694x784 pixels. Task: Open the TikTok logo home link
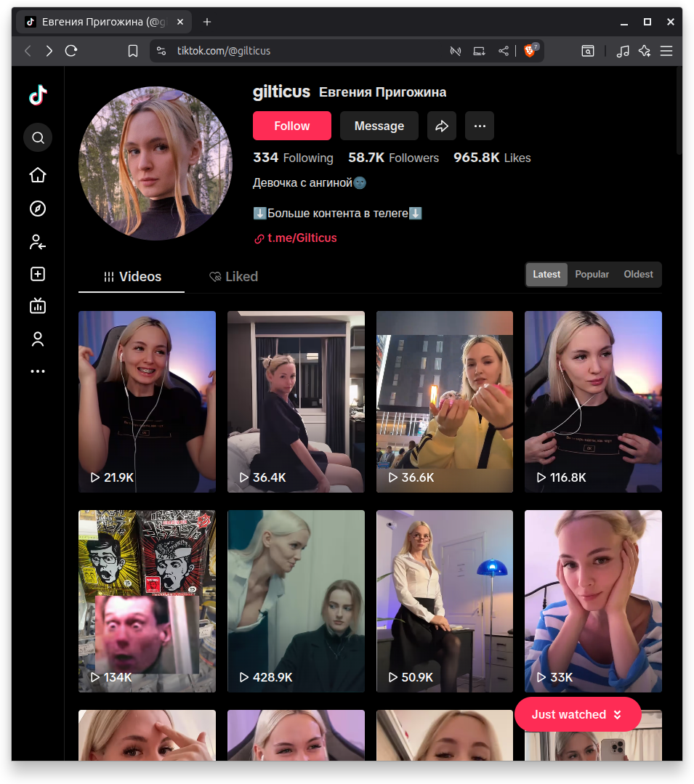pyautogui.click(x=38, y=95)
